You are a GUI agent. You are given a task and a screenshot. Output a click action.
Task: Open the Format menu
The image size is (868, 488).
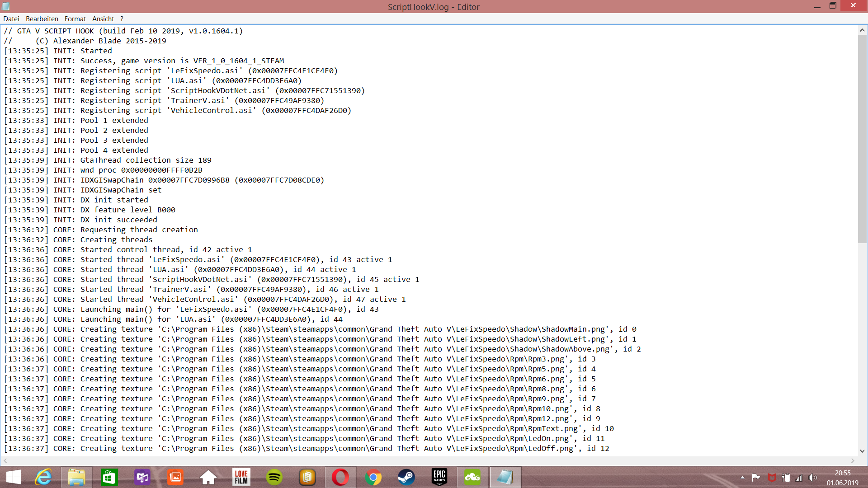pyautogui.click(x=75, y=19)
